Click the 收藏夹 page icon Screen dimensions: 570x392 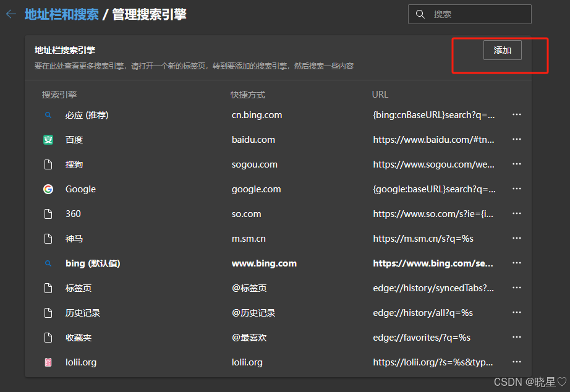pyautogui.click(x=48, y=338)
